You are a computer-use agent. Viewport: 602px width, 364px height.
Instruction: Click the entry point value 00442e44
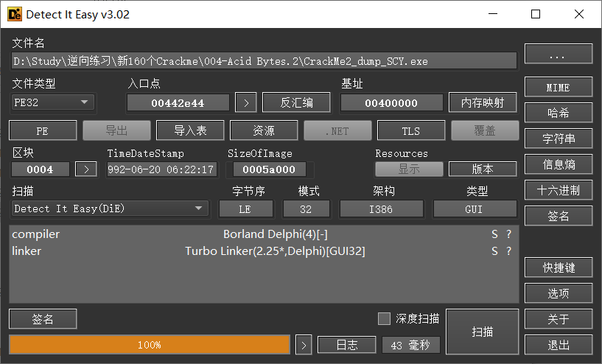pyautogui.click(x=178, y=102)
